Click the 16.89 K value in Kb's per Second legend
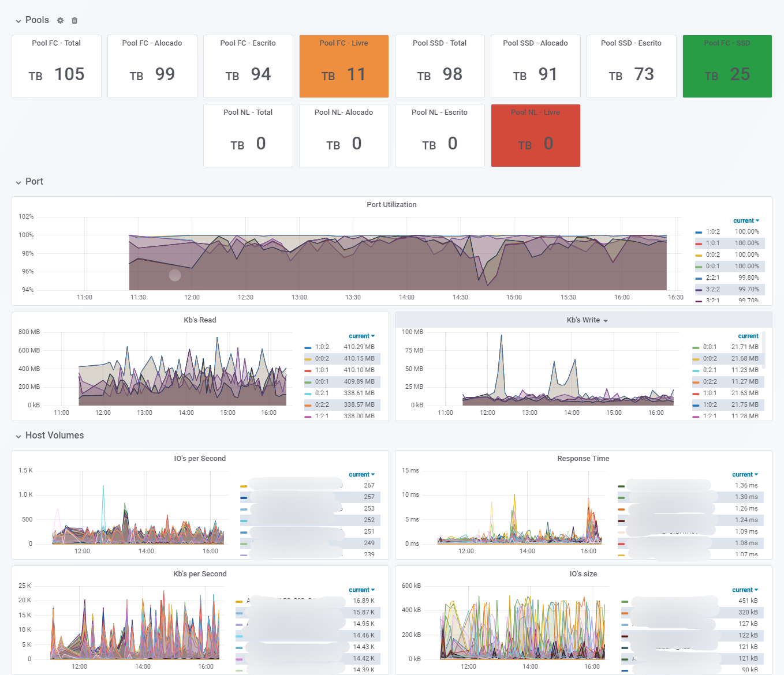Viewport: 784px width, 675px height. pos(364,601)
